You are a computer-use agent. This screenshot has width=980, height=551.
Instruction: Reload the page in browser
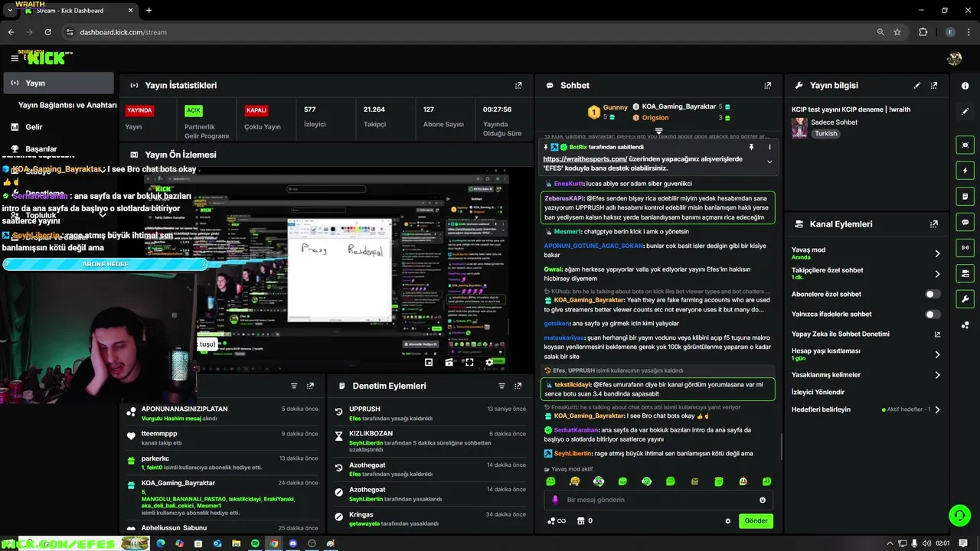[47, 32]
